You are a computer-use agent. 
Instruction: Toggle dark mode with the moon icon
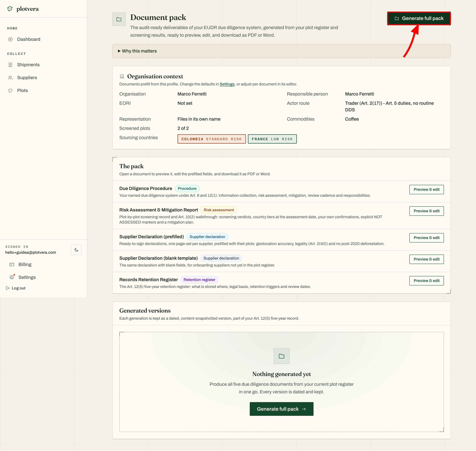[76, 250]
